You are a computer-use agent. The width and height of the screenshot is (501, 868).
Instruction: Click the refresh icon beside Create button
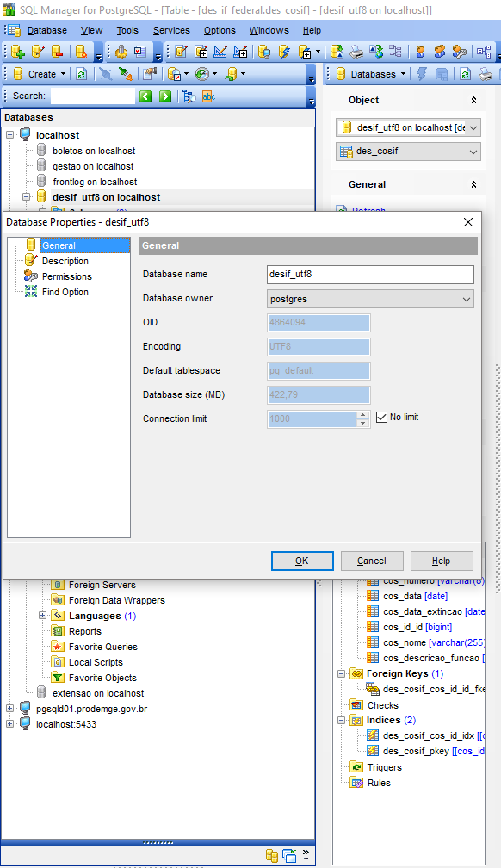[82, 74]
